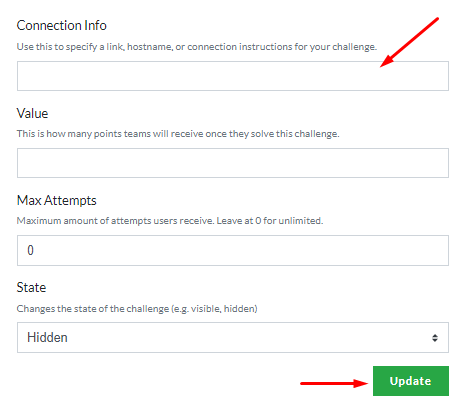This screenshot has height=412, width=465.
Task: Click into the empty Value points field
Action: [x=233, y=163]
